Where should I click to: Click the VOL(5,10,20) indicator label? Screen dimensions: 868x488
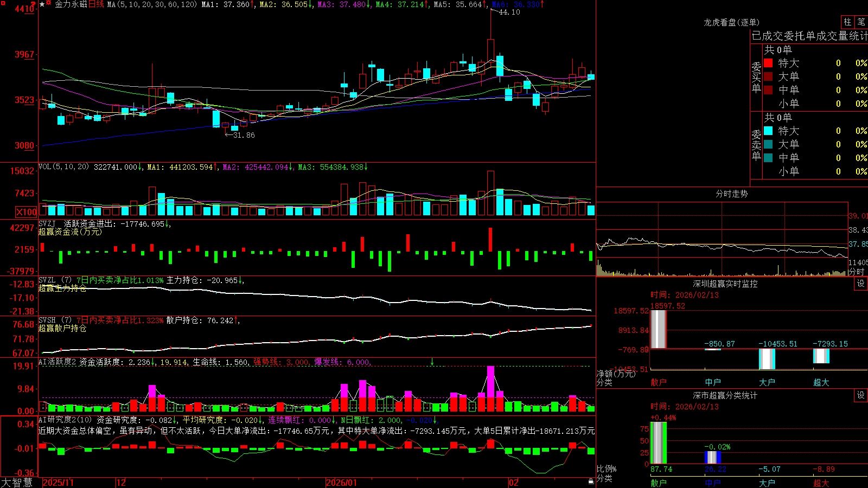64,167
